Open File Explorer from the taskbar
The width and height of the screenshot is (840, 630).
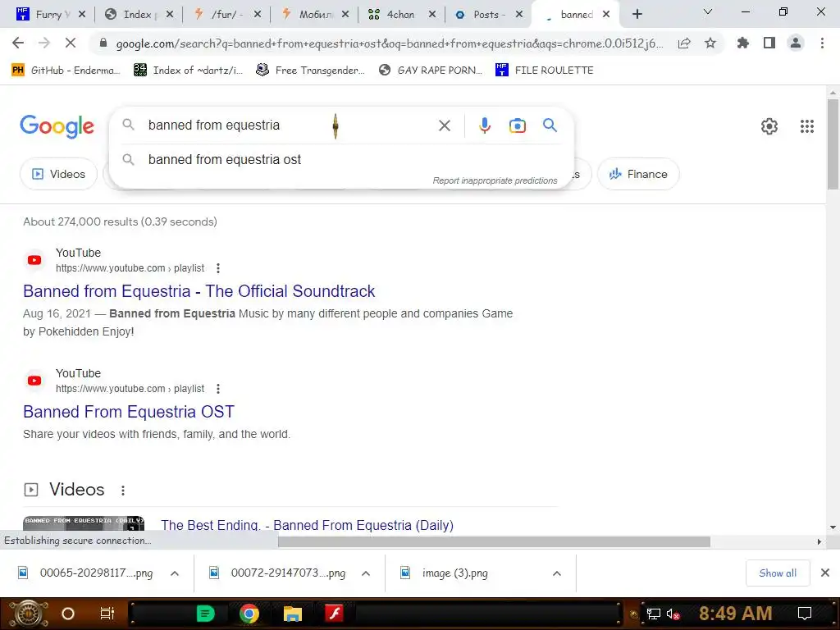point(293,614)
